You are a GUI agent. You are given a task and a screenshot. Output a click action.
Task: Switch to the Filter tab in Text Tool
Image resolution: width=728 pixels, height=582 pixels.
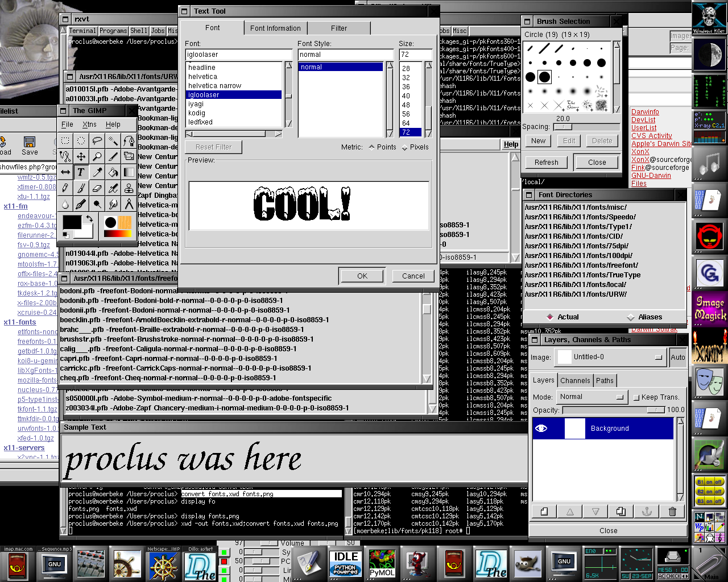[339, 28]
